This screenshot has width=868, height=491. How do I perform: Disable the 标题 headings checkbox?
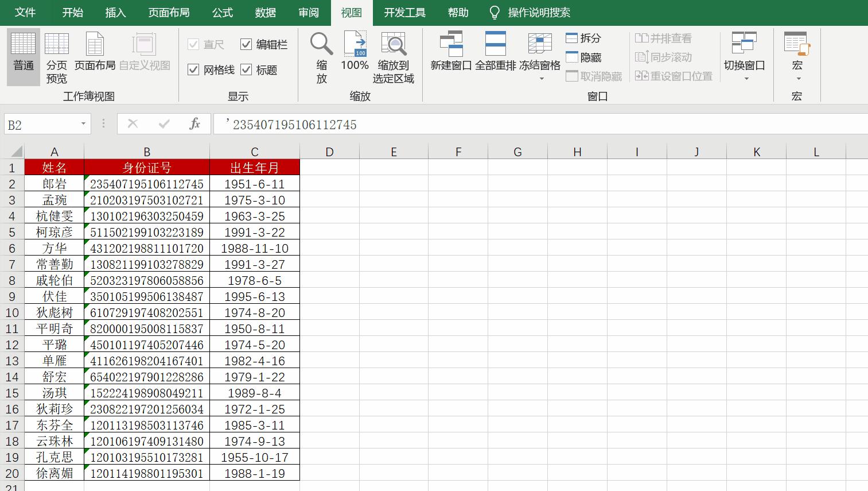pyautogui.click(x=247, y=69)
